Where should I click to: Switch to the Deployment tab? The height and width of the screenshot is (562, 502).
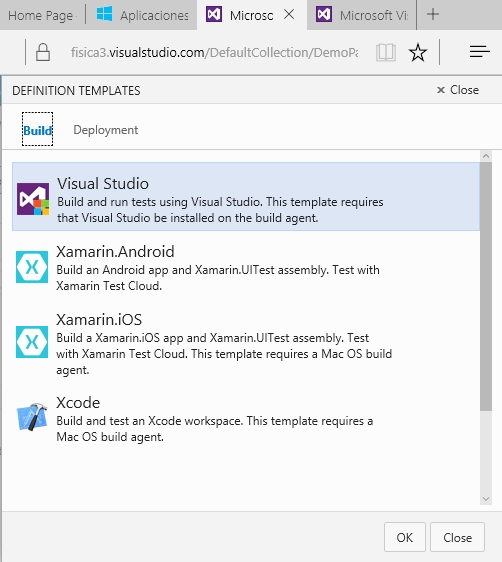[105, 130]
